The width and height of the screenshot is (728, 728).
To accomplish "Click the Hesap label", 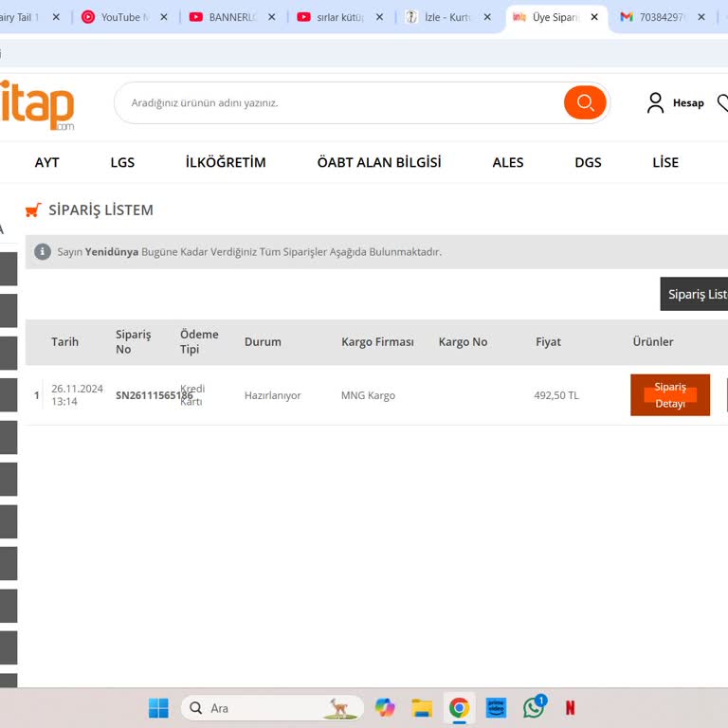I will click(x=688, y=102).
